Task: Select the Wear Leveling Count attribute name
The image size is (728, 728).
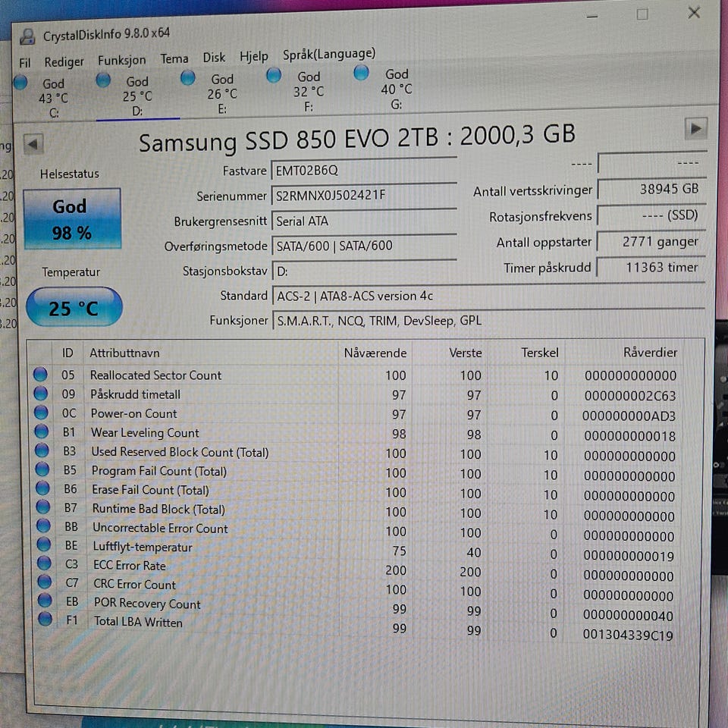Action: (x=145, y=433)
